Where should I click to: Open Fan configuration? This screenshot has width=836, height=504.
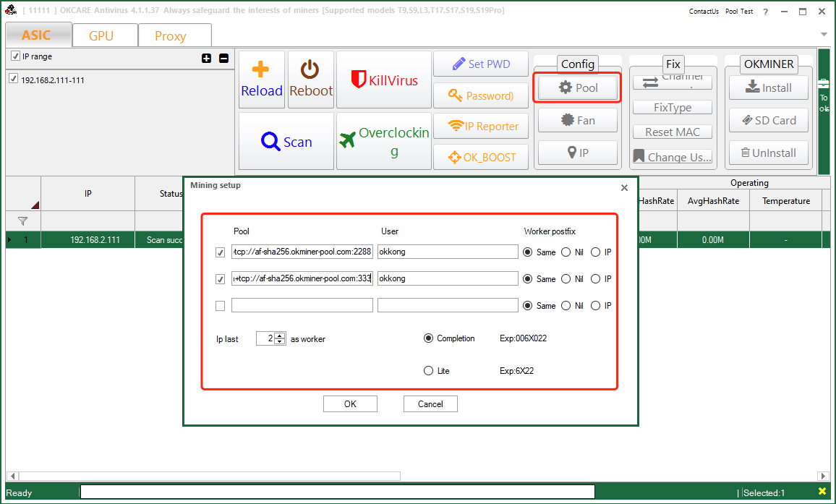(x=577, y=120)
